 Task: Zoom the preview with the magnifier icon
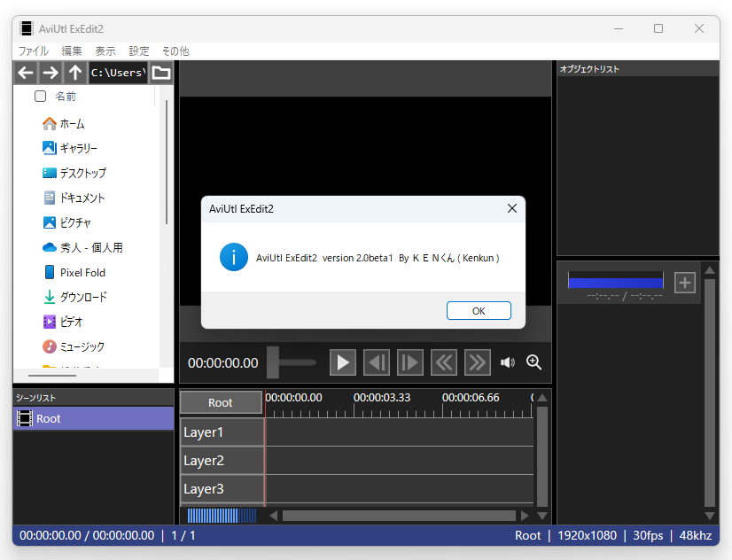click(x=533, y=362)
